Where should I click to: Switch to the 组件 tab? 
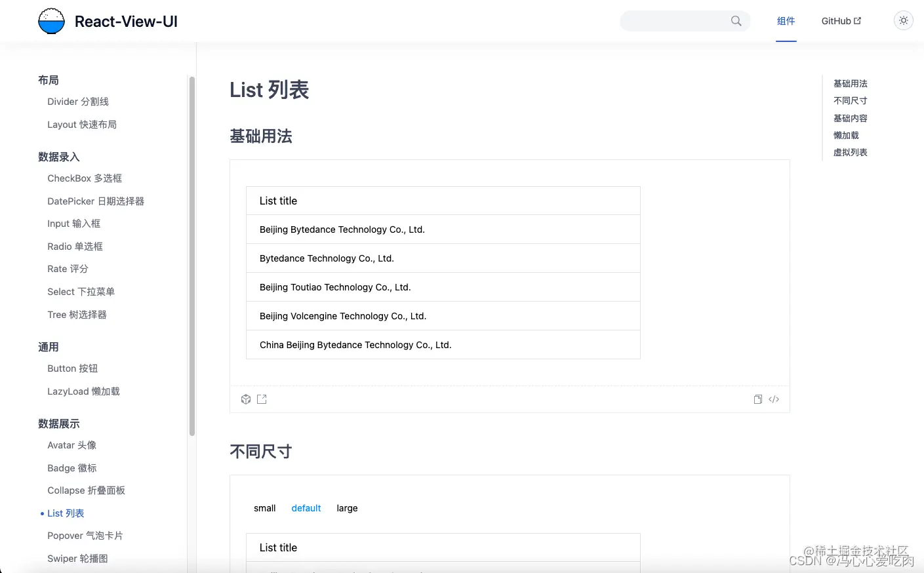[786, 21]
